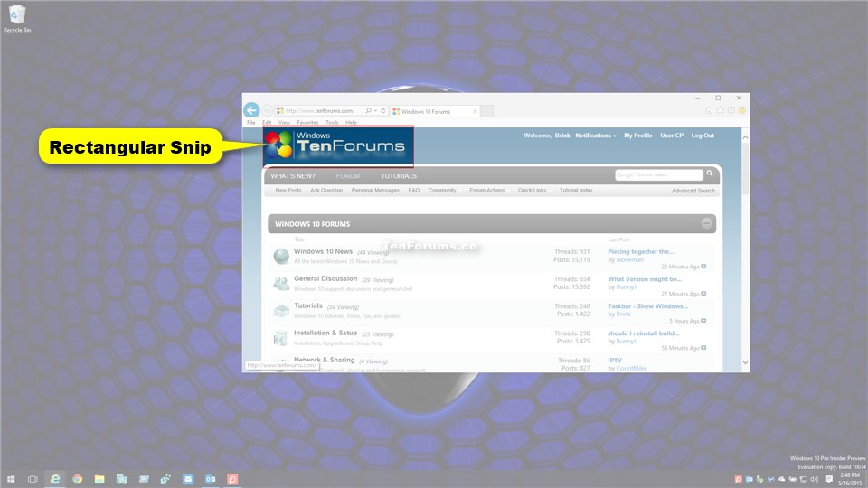Viewport: 868px width, 488px height.
Task: Click the Brink username link
Action: tap(562, 136)
